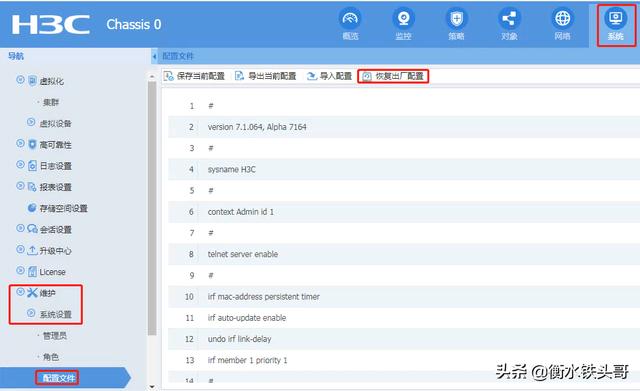Screen dimensions: 640x391
Task: Click the 虚拟化 virtualization icon in sidebar
Action: (33, 81)
